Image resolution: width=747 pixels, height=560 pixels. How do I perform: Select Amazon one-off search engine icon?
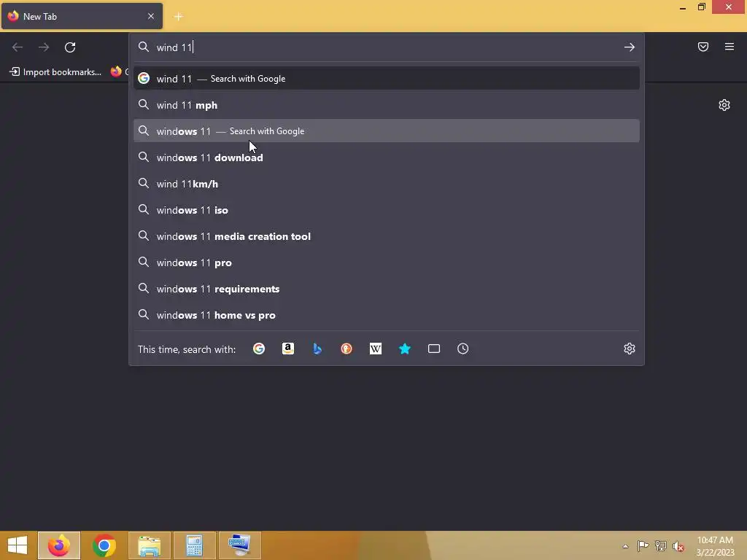[287, 349]
